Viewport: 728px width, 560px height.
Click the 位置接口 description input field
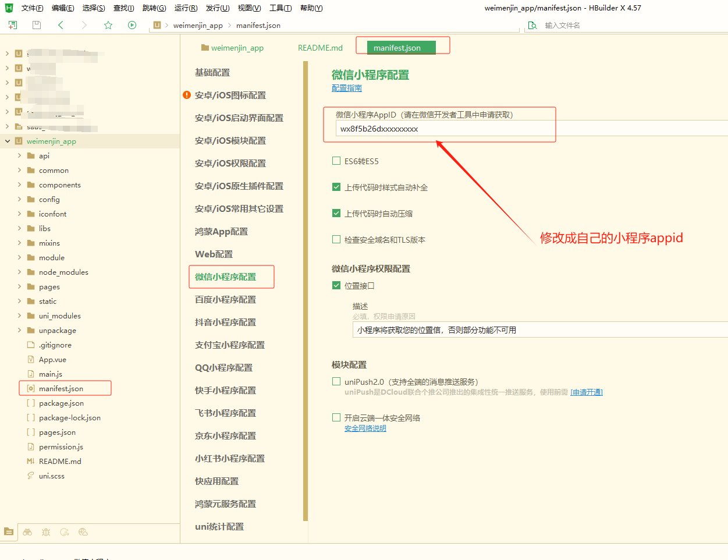click(x=540, y=329)
